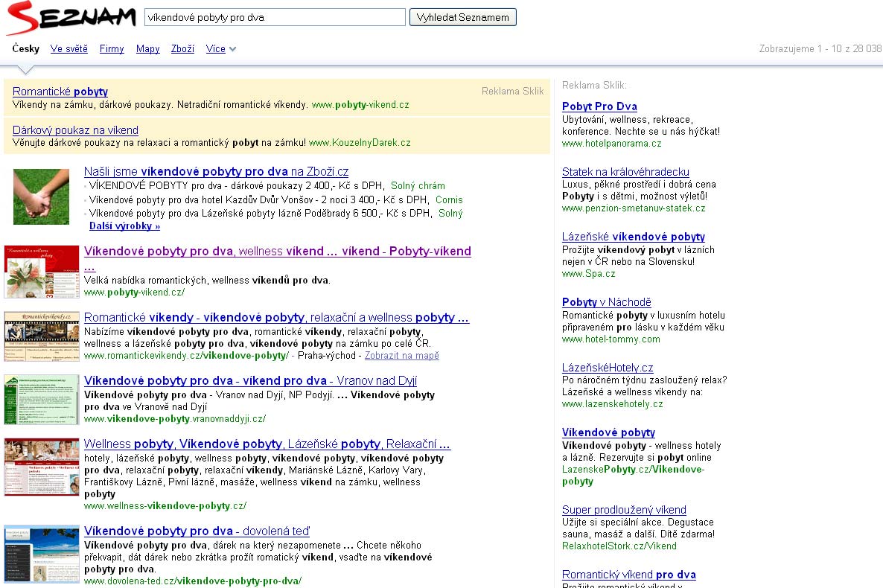Click the www.penzion-smetanuv-statek.cz URL
The width and height of the screenshot is (883, 588).
(x=634, y=208)
